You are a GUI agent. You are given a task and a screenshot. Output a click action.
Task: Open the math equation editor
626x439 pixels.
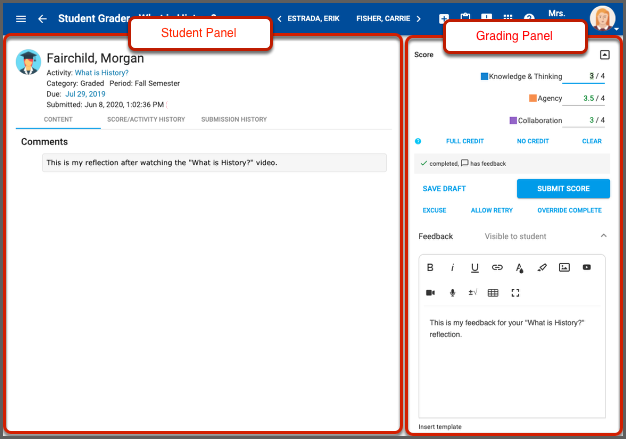point(472,293)
